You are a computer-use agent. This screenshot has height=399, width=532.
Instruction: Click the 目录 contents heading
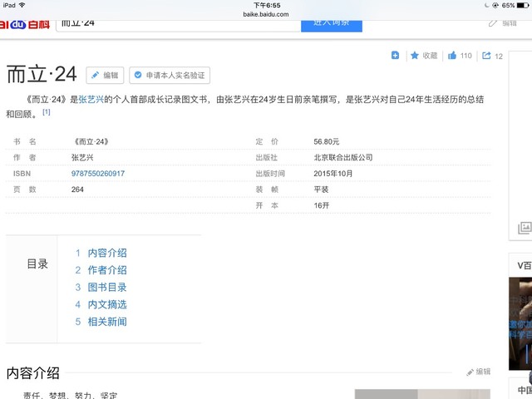pos(37,264)
